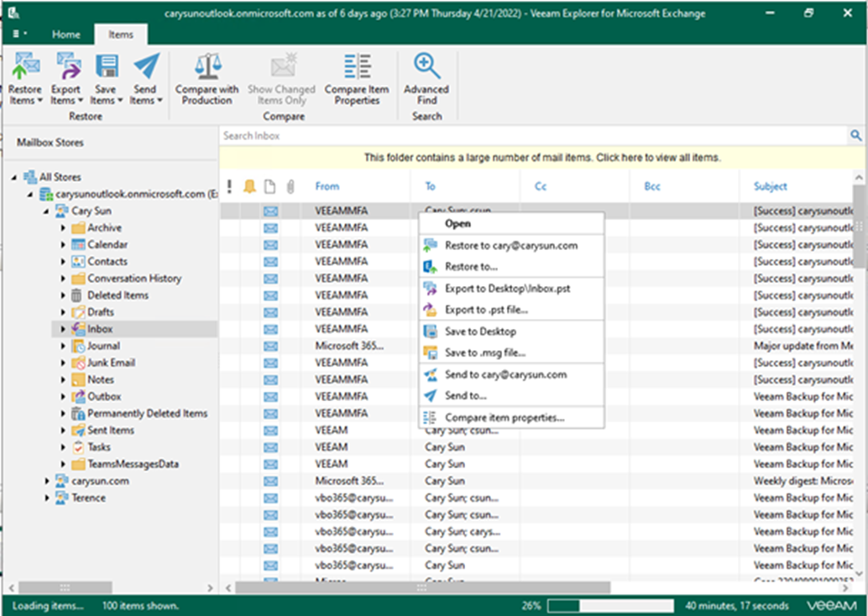
Task: Click the Notes folder icon
Action: pyautogui.click(x=78, y=380)
